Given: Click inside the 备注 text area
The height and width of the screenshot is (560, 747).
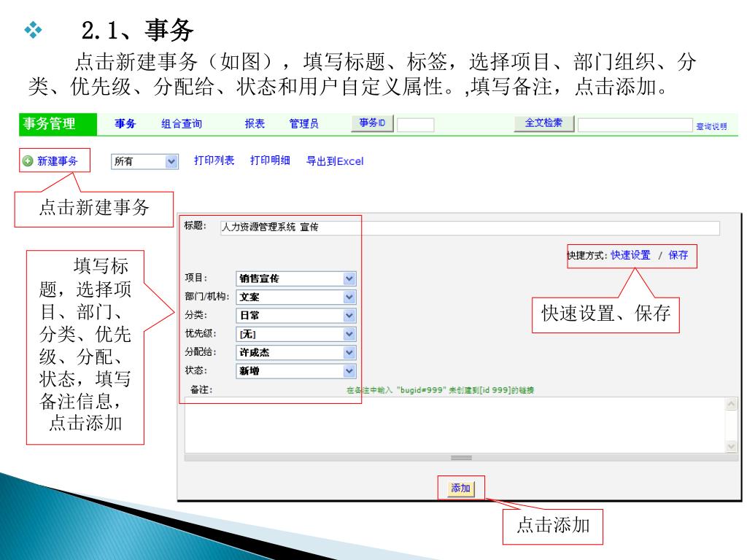Looking at the screenshot, I should point(455,425).
